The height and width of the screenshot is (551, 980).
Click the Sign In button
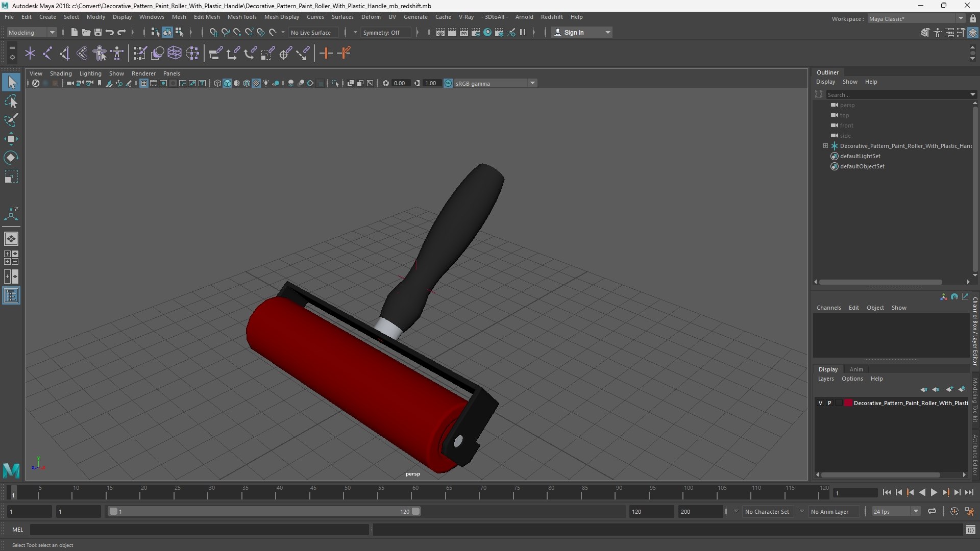point(582,32)
